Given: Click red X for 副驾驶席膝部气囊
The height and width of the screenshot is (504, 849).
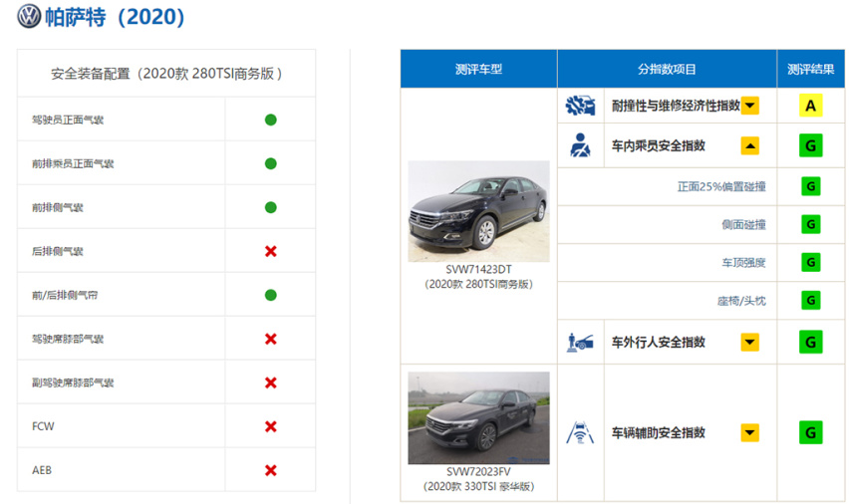Looking at the screenshot, I should 271,382.
